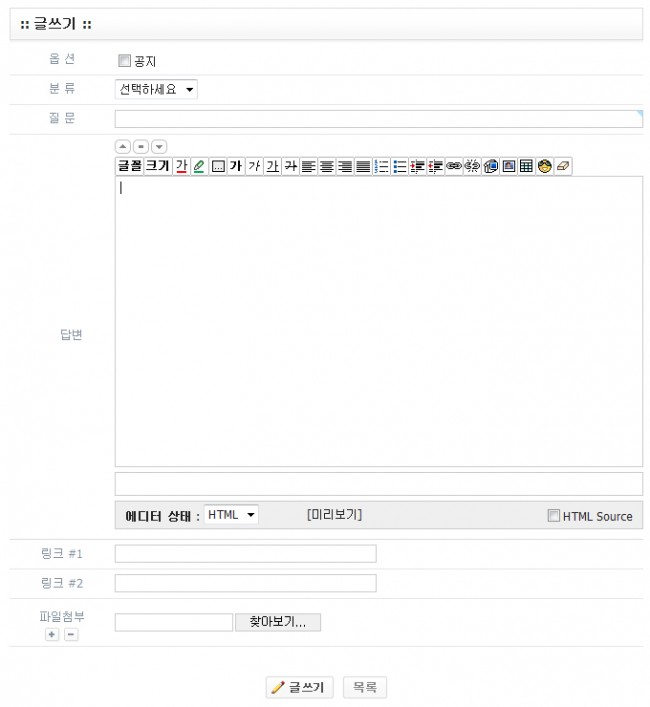Toggle underline formatting
Screen dimensions: 650x707
coord(272,166)
